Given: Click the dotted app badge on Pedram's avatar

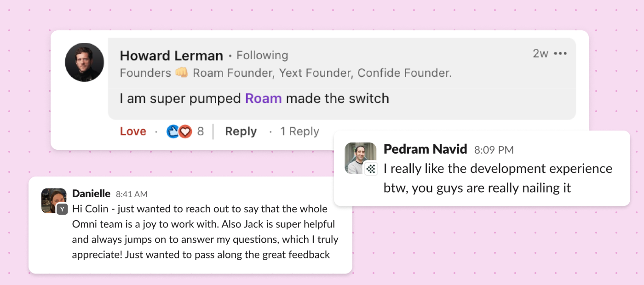Looking at the screenshot, I should click(371, 169).
